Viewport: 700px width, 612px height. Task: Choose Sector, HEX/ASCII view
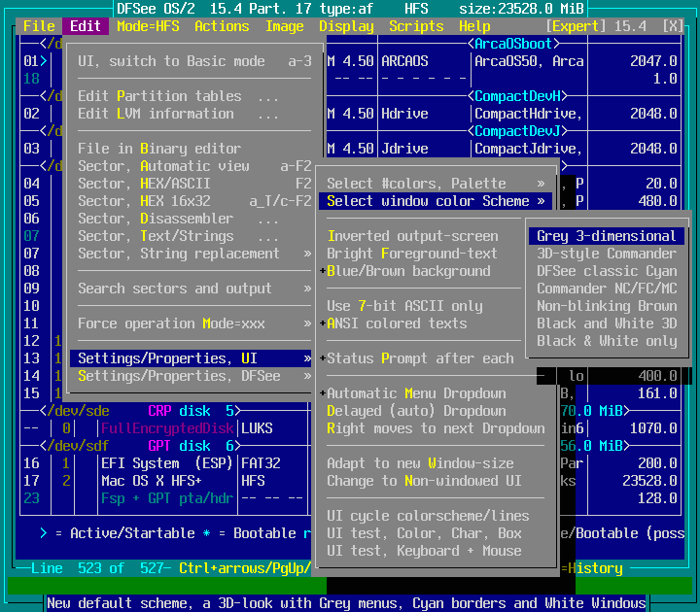point(191,184)
